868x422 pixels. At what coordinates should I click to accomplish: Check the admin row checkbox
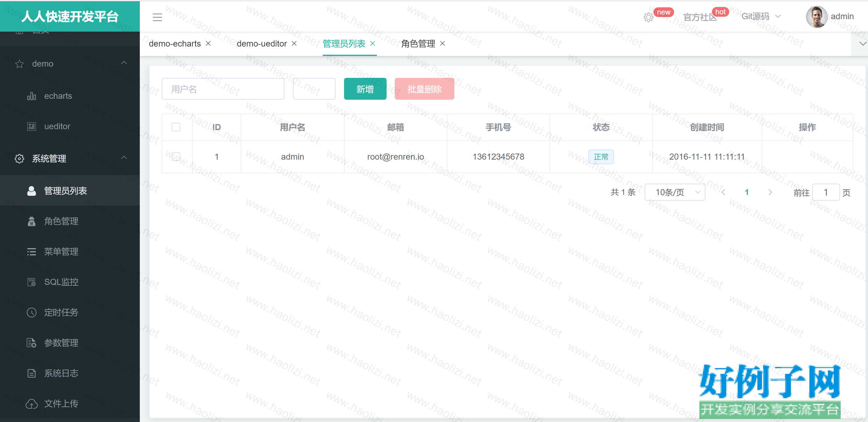click(176, 157)
